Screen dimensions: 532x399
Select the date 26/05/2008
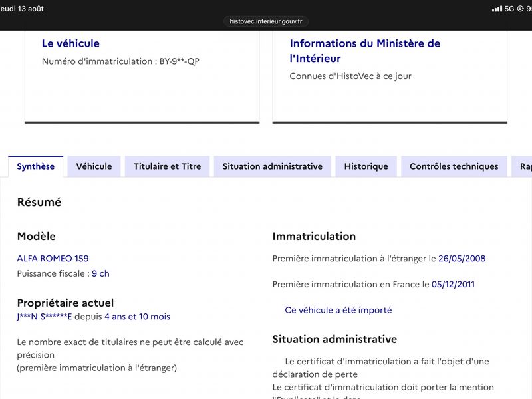[x=462, y=259]
